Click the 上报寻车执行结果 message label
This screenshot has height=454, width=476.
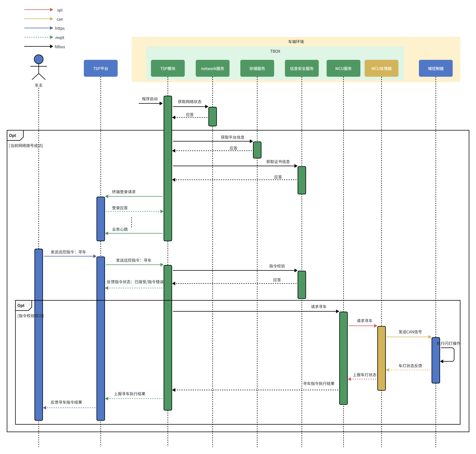click(x=129, y=394)
